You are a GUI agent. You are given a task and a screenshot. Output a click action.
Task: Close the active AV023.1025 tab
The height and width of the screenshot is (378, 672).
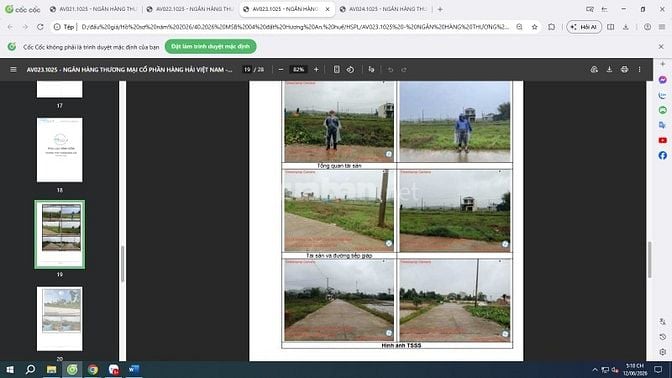click(x=327, y=9)
